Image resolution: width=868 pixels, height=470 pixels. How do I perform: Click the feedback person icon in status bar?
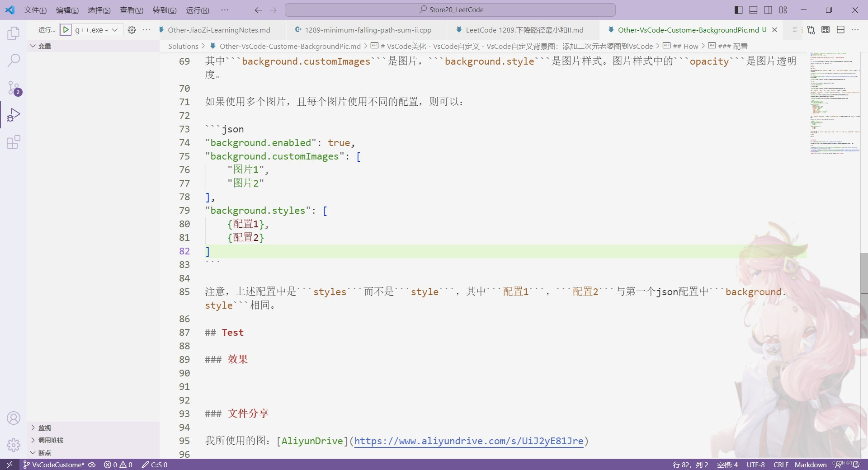[839, 465]
